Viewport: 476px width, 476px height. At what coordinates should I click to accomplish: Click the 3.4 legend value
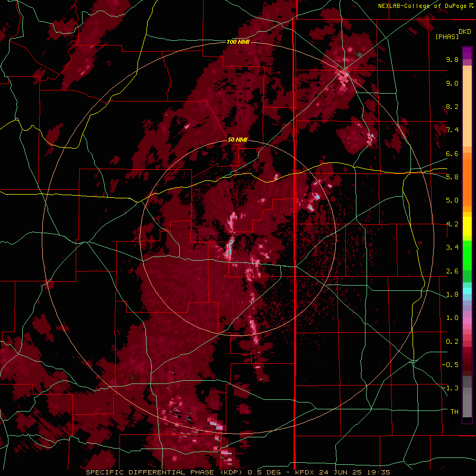pyautogui.click(x=452, y=248)
